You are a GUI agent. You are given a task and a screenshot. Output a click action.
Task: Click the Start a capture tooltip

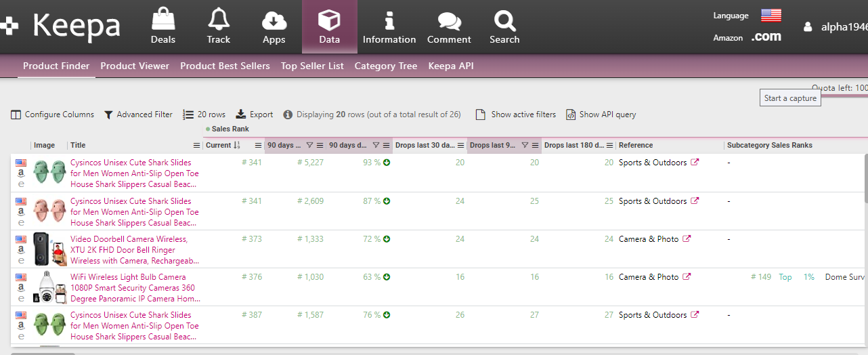point(790,98)
